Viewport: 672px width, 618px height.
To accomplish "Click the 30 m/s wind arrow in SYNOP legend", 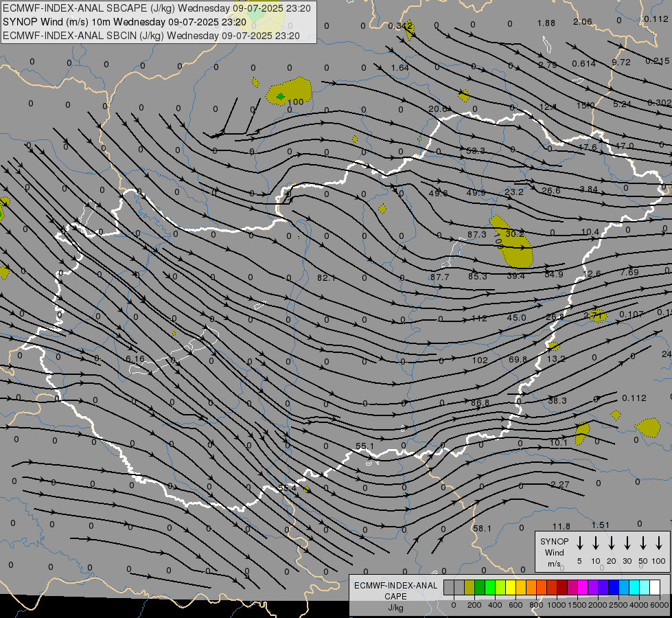I will point(627,543).
